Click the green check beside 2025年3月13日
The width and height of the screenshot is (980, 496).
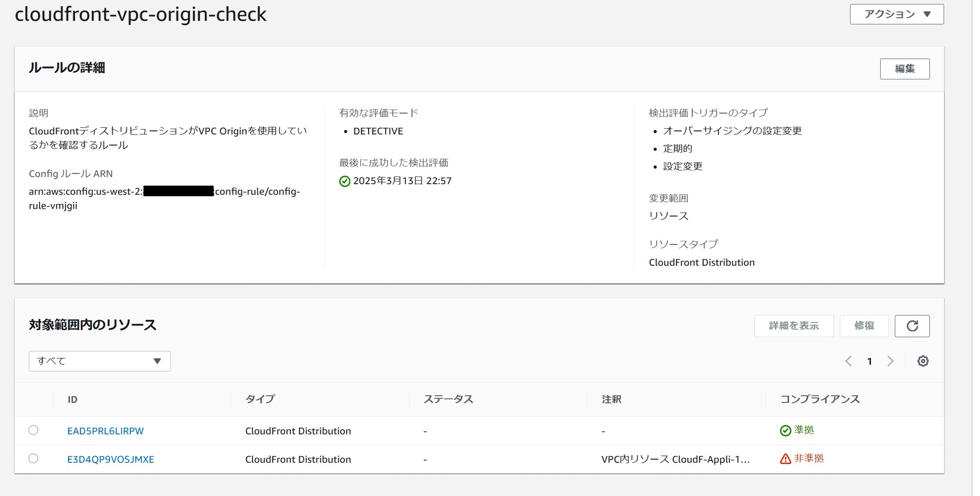(x=345, y=181)
